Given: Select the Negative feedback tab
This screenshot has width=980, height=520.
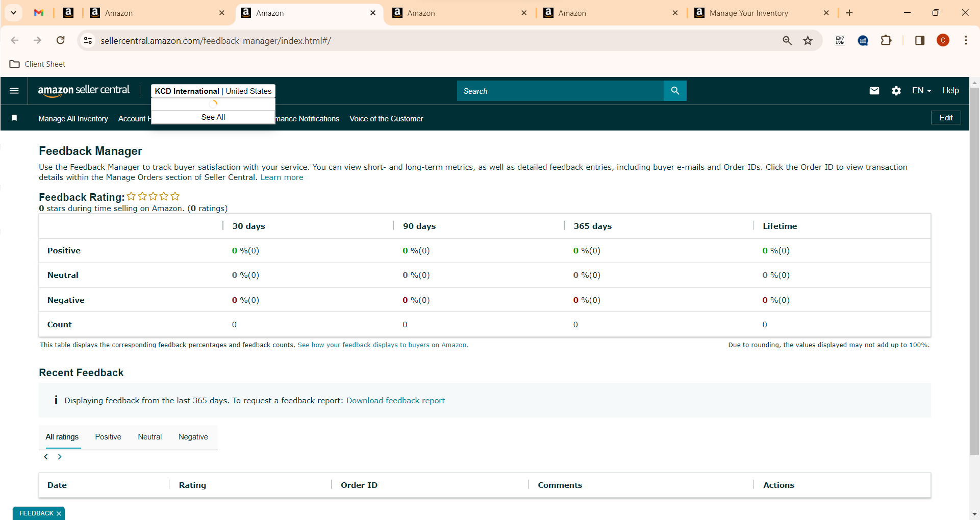Looking at the screenshot, I should point(193,437).
